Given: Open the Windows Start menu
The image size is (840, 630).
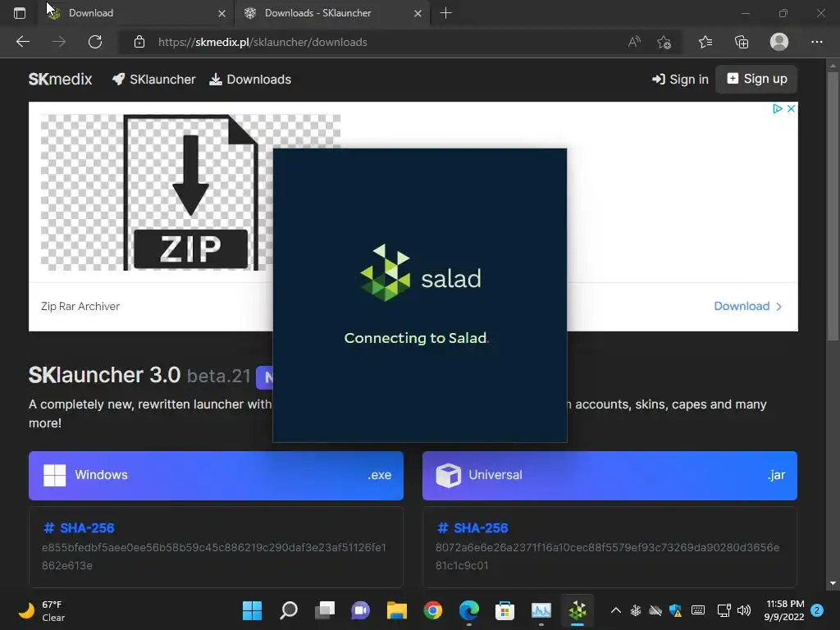Looking at the screenshot, I should click(x=252, y=610).
